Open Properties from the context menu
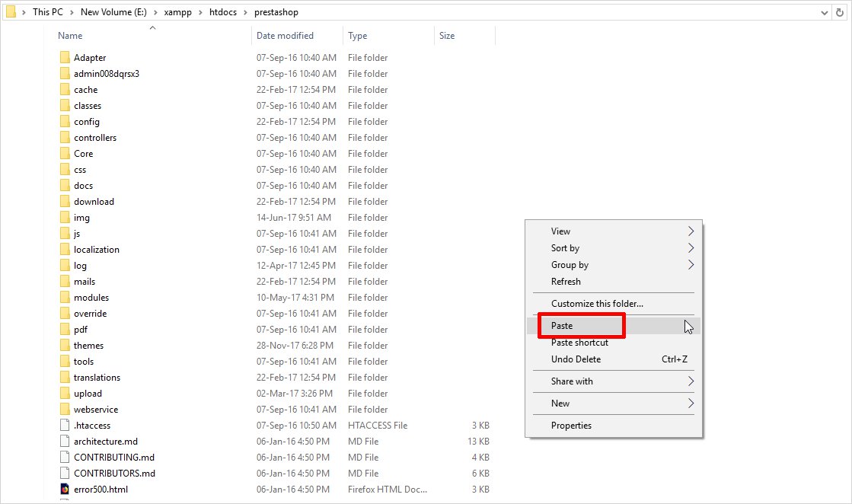Image resolution: width=852 pixels, height=504 pixels. 614,426
